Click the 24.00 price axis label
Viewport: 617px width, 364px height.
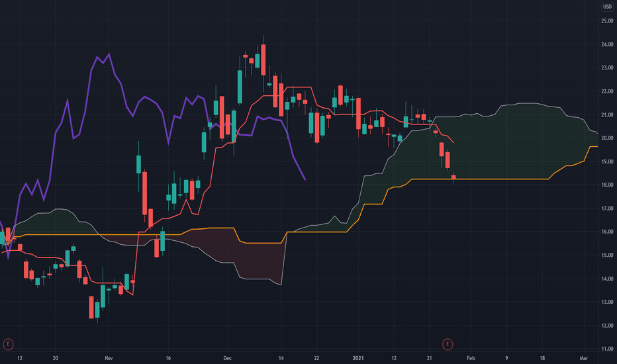(x=607, y=44)
